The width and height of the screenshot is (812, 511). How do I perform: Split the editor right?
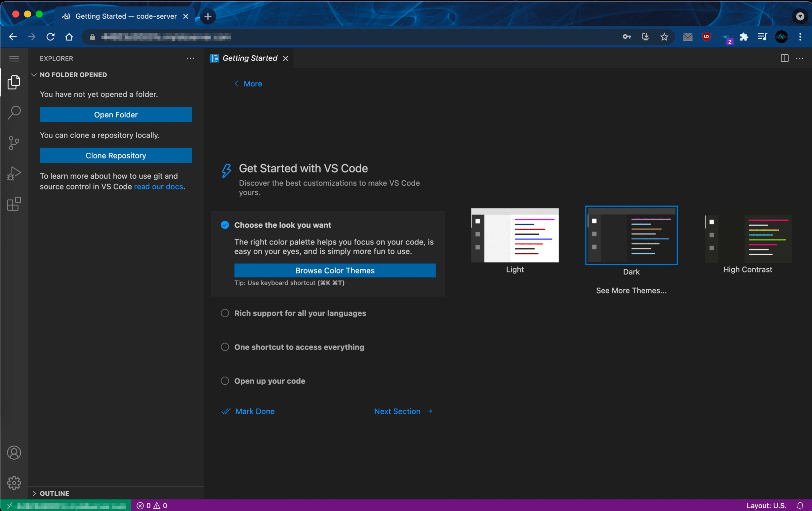784,58
